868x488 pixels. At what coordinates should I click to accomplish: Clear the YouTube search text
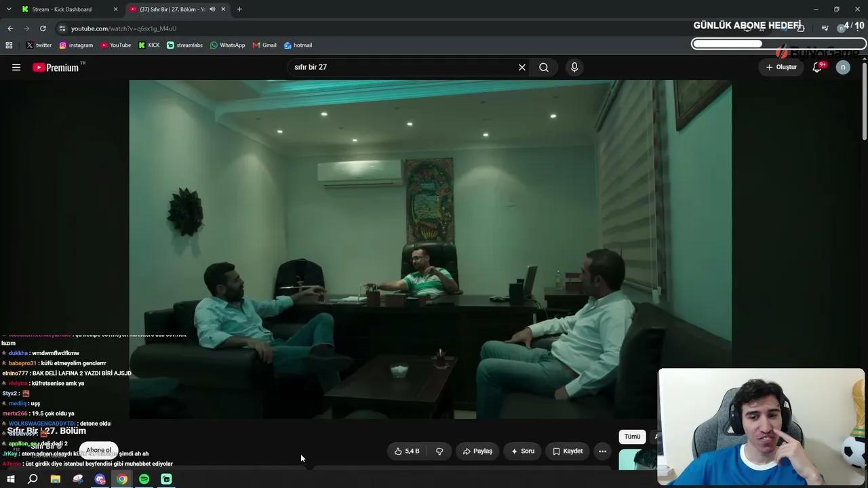(522, 67)
